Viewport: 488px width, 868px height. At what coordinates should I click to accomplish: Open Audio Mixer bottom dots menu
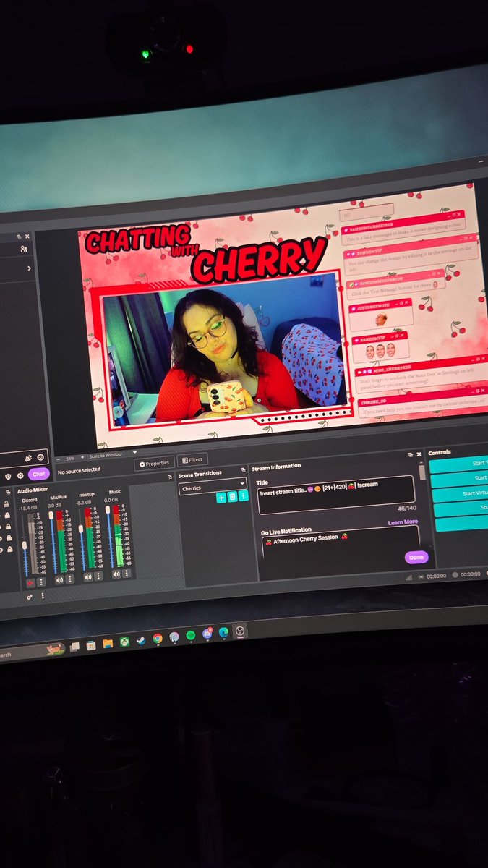[x=43, y=595]
